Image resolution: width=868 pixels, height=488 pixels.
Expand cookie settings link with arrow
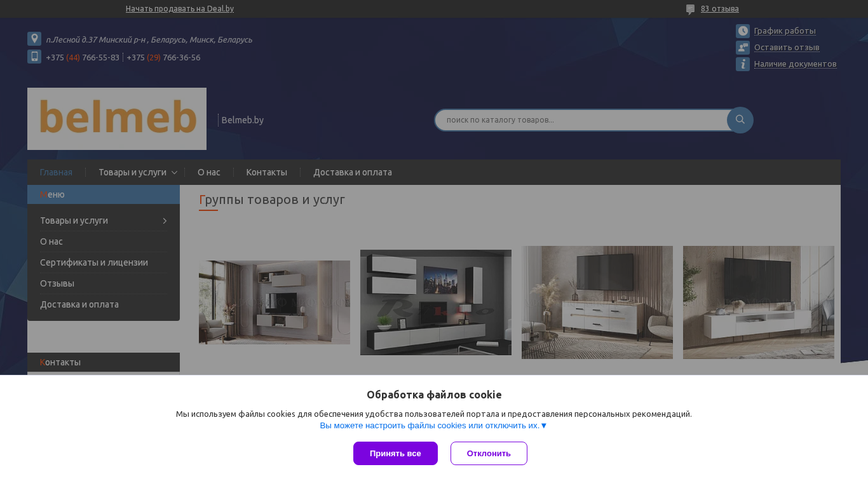433,426
